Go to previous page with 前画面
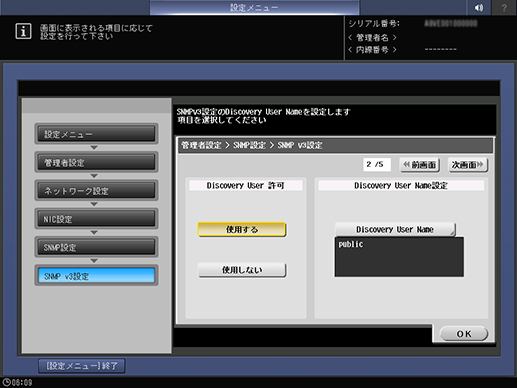 (x=420, y=165)
